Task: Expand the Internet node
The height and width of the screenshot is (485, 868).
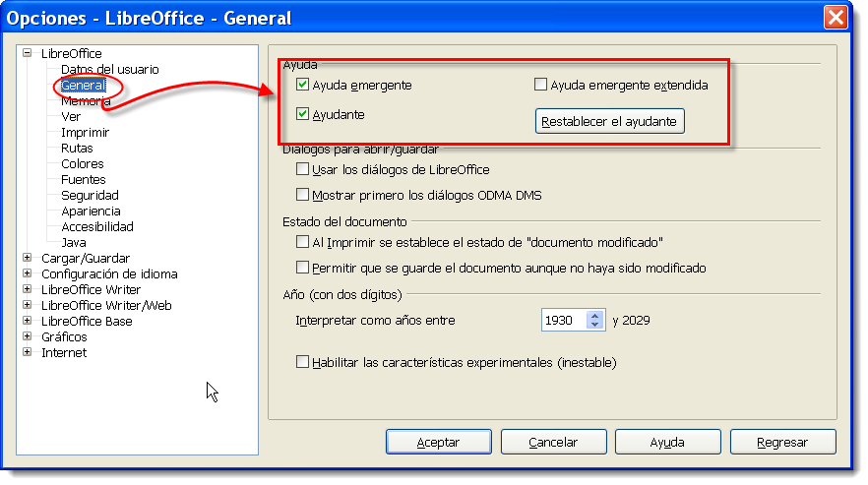Action: 28,352
